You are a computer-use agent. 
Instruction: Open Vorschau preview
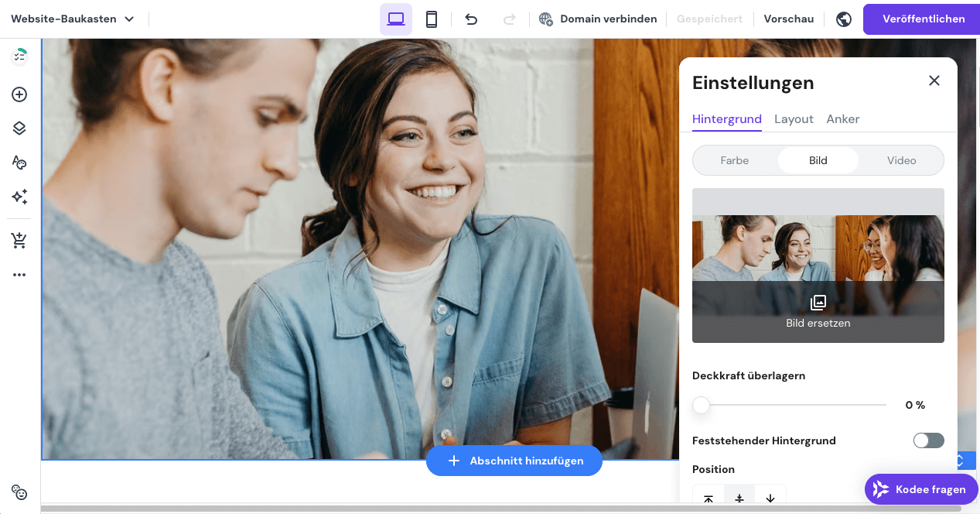(x=788, y=19)
